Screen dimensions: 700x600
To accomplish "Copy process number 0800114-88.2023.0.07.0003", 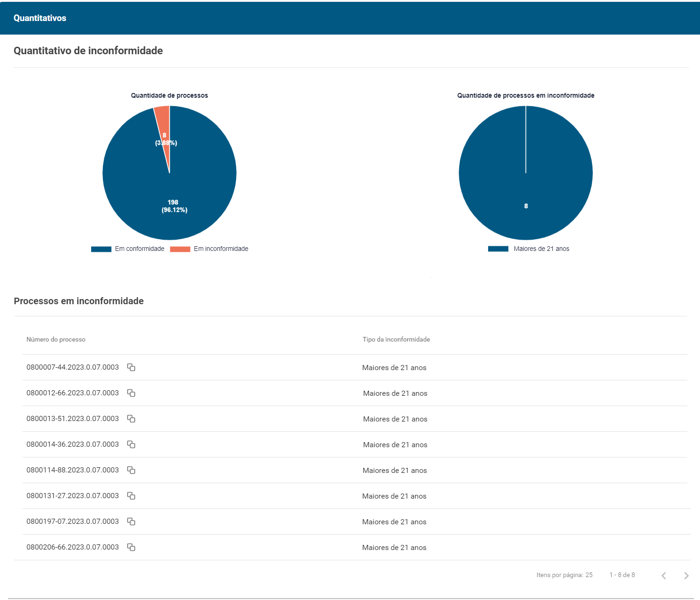I will pos(131,470).
